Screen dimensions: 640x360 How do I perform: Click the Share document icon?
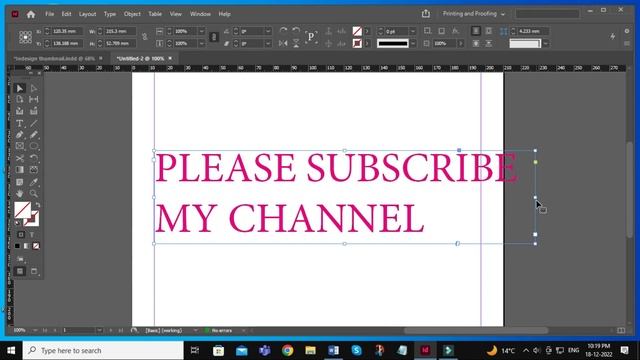tap(426, 13)
